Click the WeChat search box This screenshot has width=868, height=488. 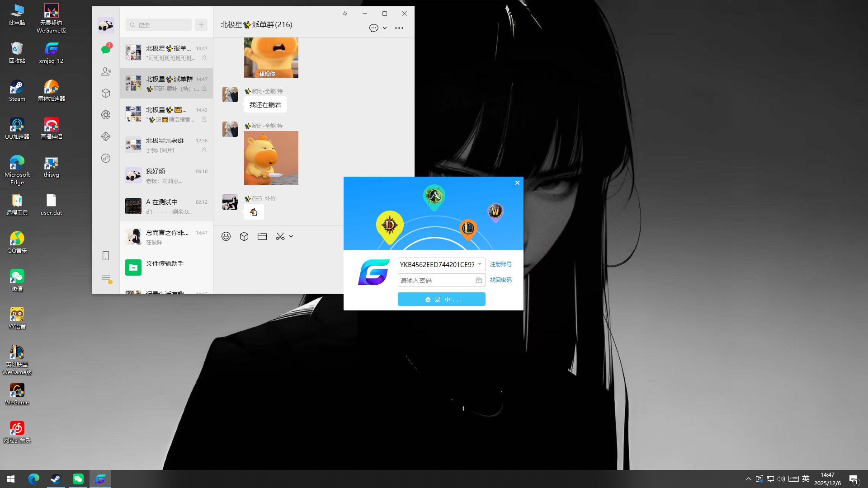[159, 25]
